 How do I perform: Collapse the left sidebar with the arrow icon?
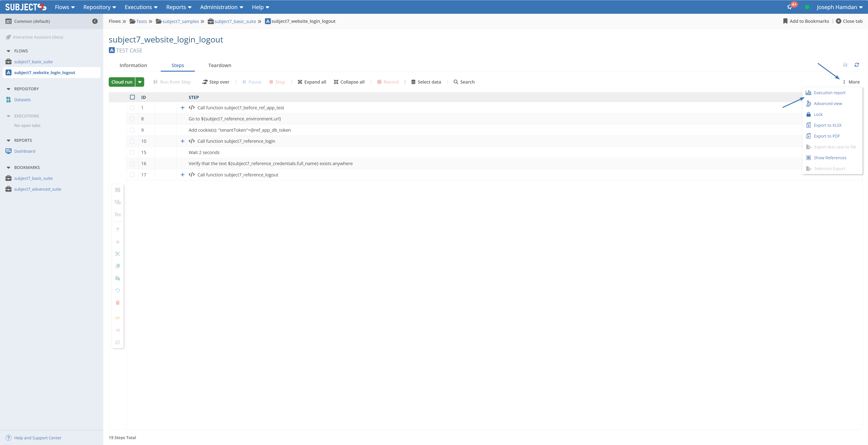pos(95,21)
